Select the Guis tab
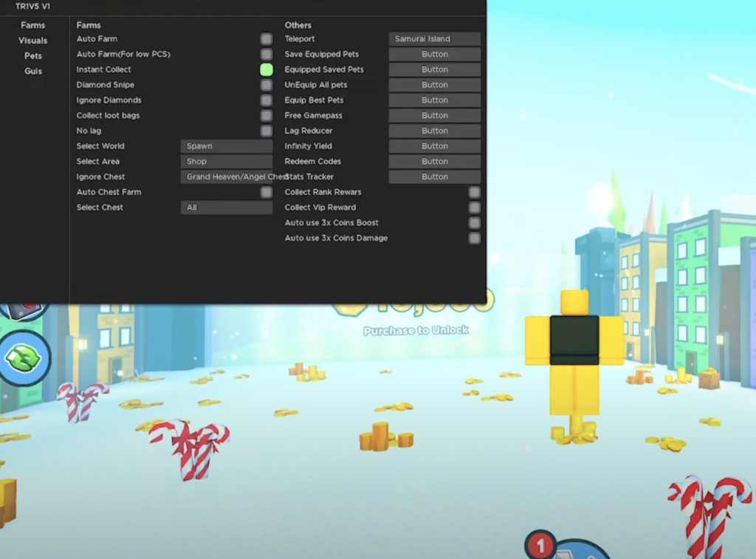 coord(32,71)
